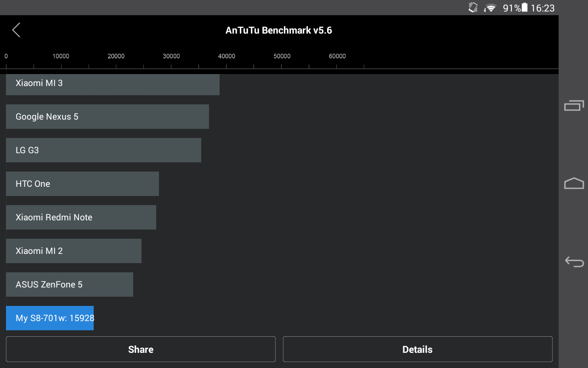Select the Xiaomi MI 2 score bar
588x368 pixels.
pyautogui.click(x=73, y=251)
